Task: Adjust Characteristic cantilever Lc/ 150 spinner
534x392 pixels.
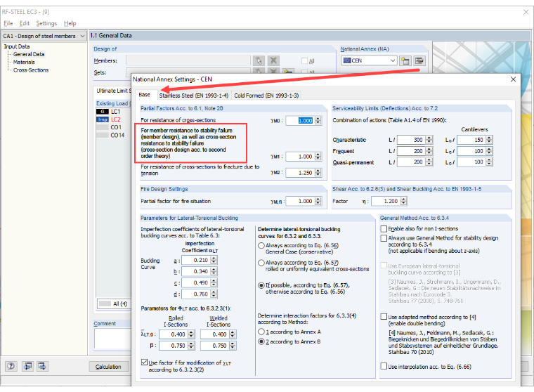Action: [x=489, y=140]
